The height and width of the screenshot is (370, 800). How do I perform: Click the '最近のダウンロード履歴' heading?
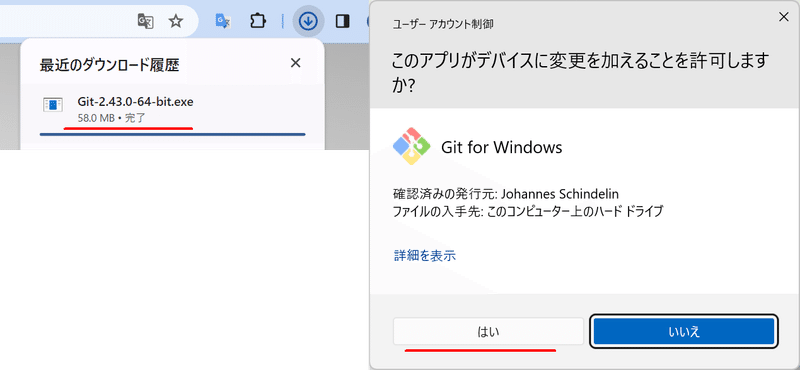coord(110,65)
